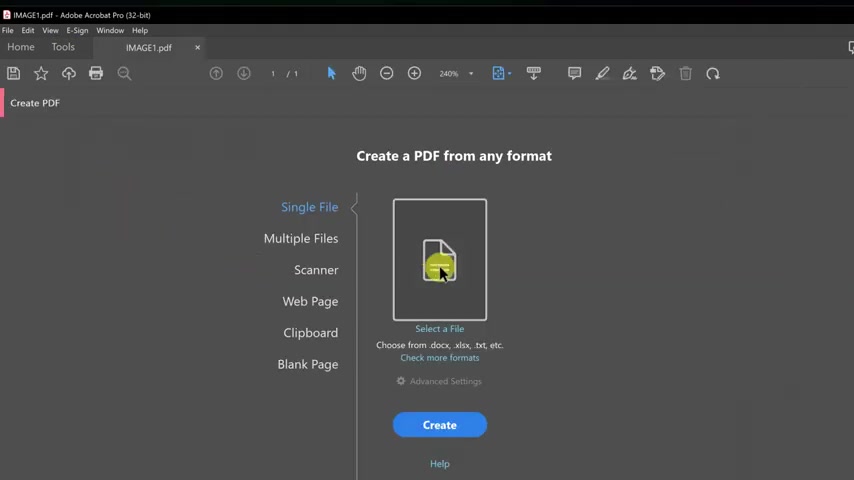The image size is (854, 480).
Task: Click the fit page view icon
Action: (x=498, y=74)
